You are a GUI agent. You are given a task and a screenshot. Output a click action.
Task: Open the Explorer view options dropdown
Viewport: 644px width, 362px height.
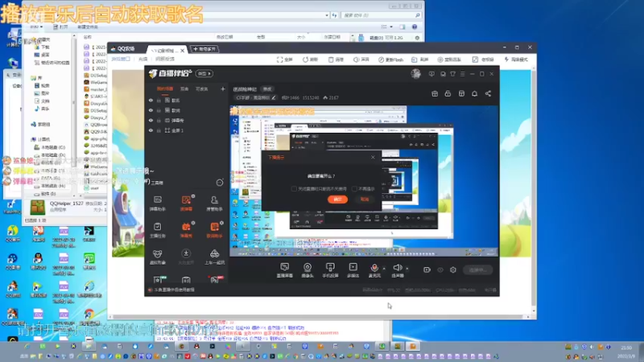[391, 27]
